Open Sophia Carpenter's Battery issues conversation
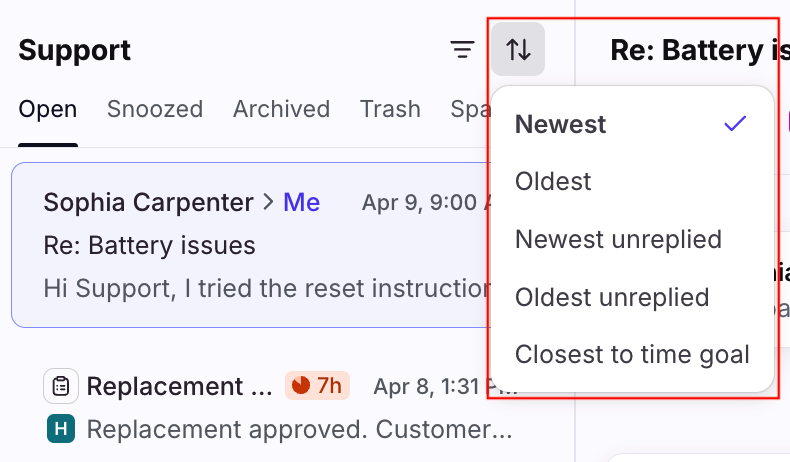The height and width of the screenshot is (462, 790). 250,245
